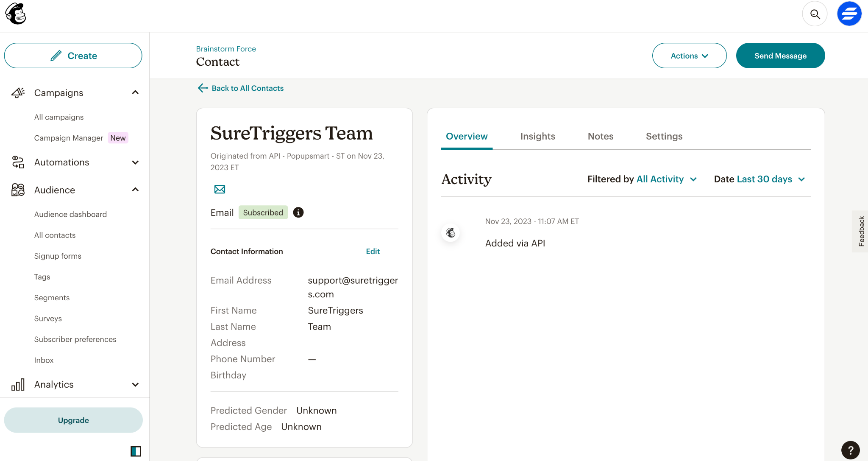This screenshot has width=868, height=461.
Task: Click the Mailchimp Freddie logo
Action: 16,14
